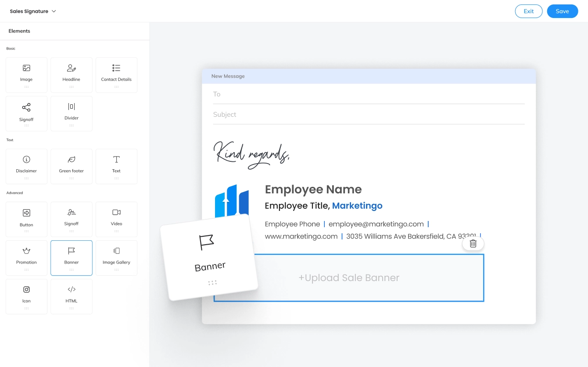Add an Icon element to the signature
This screenshot has width=588, height=367.
click(26, 296)
